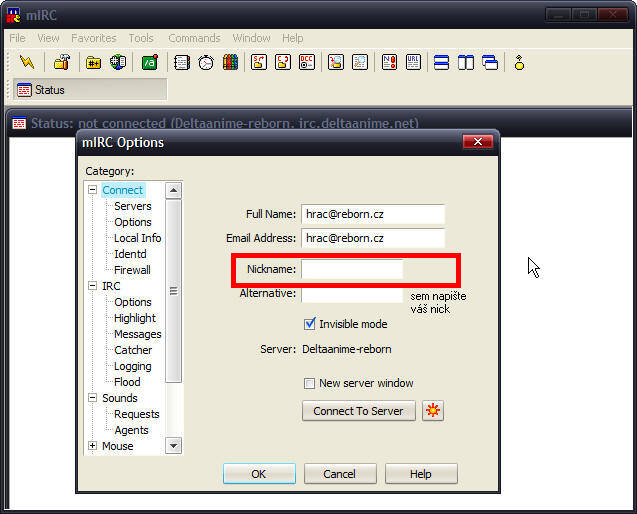
Task: Click the category list scroll down arrow
Action: (173, 446)
